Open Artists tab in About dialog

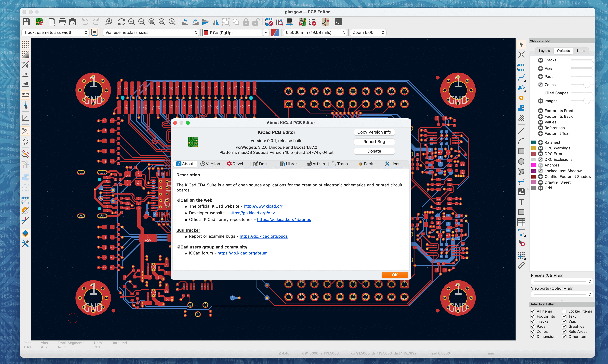[316, 164]
